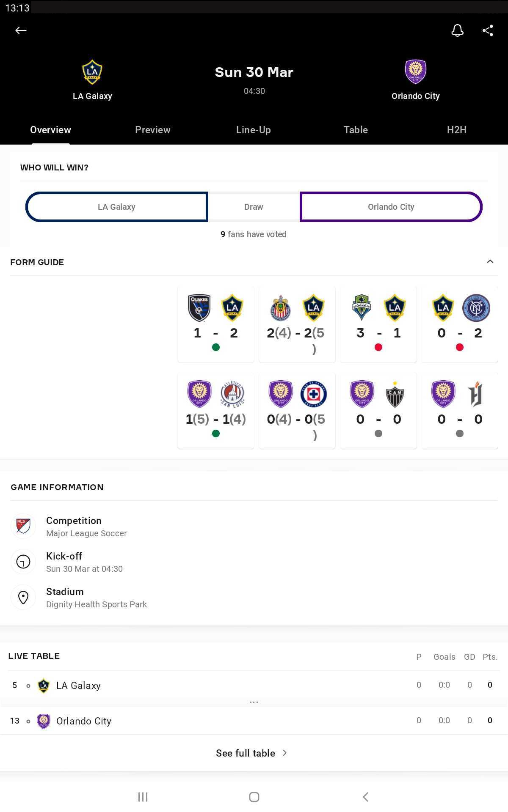The height and width of the screenshot is (812, 508).
Task: Collapse the Form Guide section
Action: [490, 262]
